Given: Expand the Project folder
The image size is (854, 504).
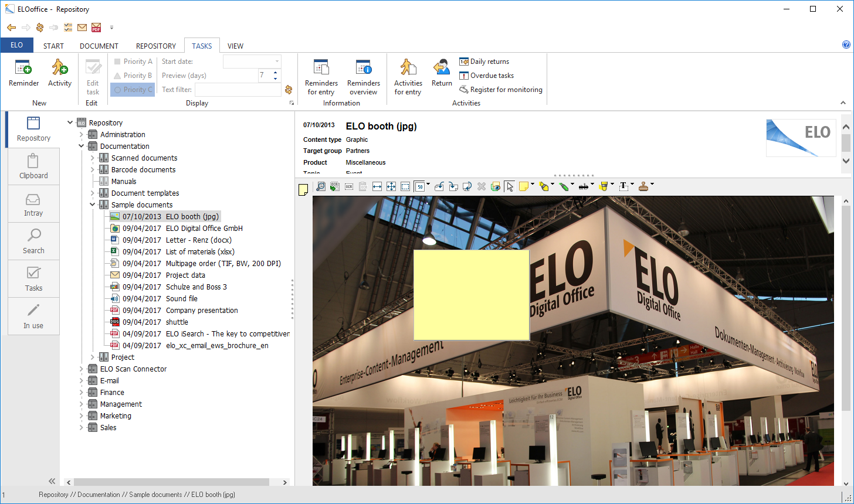Looking at the screenshot, I should click(x=93, y=357).
